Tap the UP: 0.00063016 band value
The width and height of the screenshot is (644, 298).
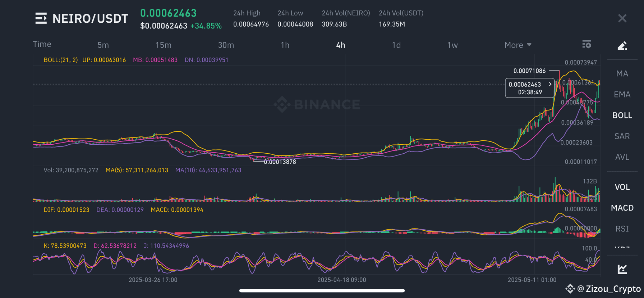pyautogui.click(x=104, y=60)
